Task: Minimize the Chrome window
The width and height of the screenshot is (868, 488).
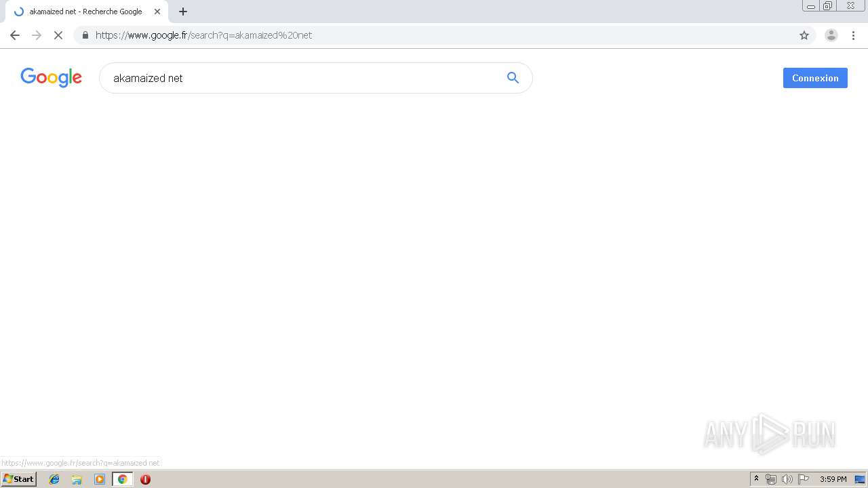Action: [x=811, y=6]
